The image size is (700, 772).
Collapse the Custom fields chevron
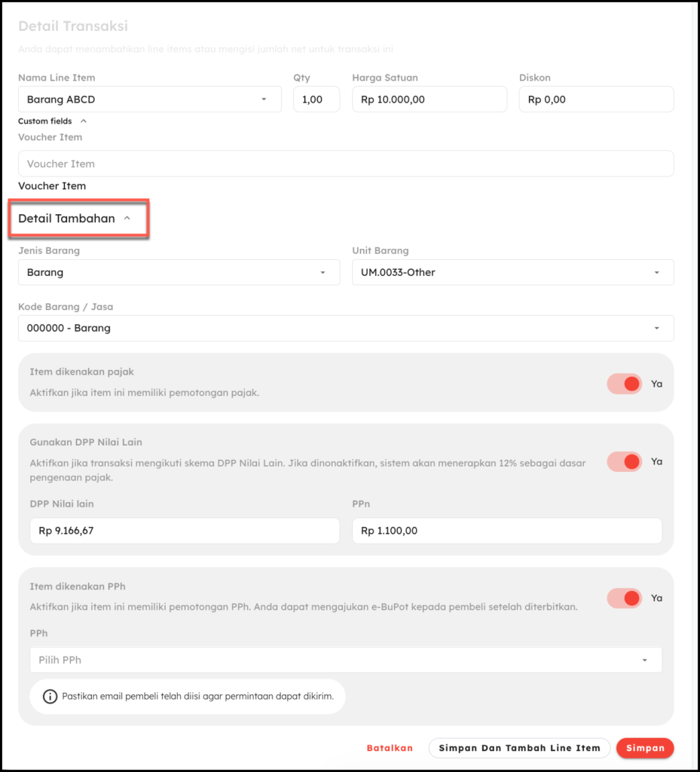84,121
